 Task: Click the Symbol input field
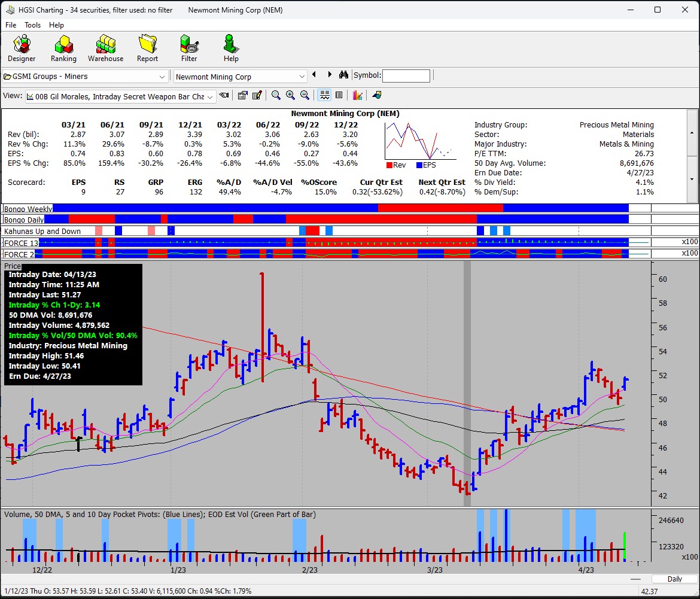pyautogui.click(x=406, y=76)
